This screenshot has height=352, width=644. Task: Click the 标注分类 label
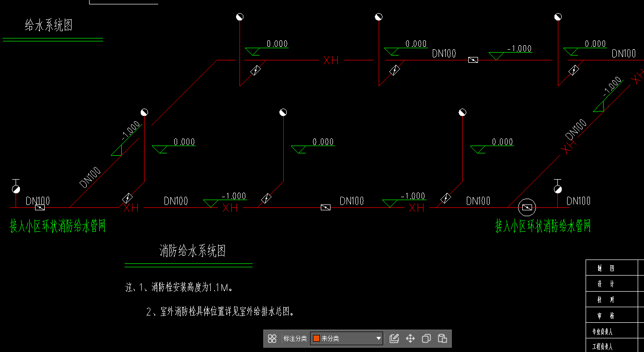[x=295, y=338]
